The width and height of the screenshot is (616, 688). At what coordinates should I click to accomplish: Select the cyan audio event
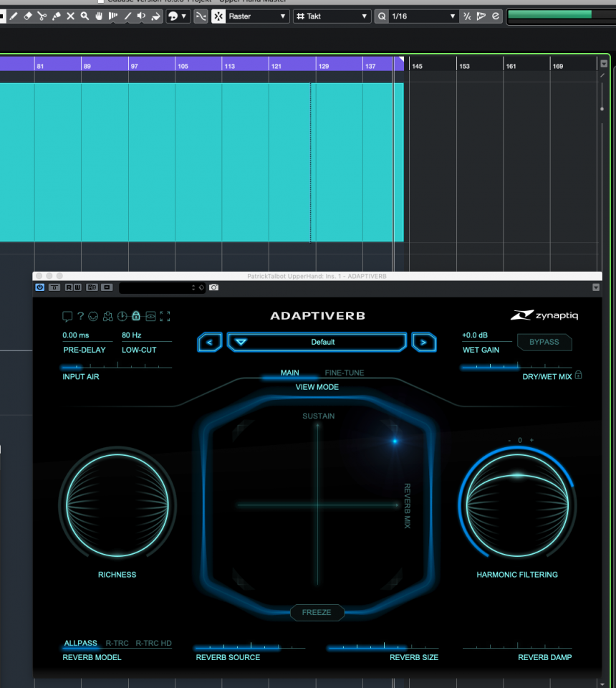coord(202,162)
